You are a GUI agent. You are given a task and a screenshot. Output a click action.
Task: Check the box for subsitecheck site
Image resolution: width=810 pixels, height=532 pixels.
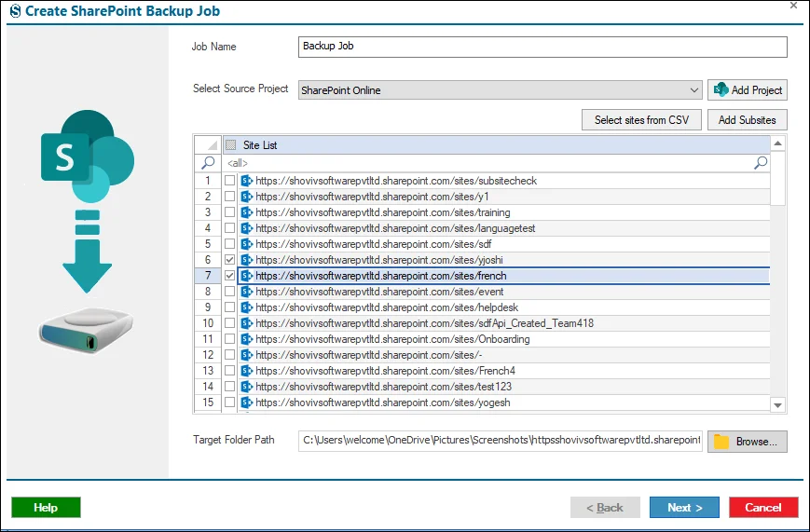coord(230,181)
